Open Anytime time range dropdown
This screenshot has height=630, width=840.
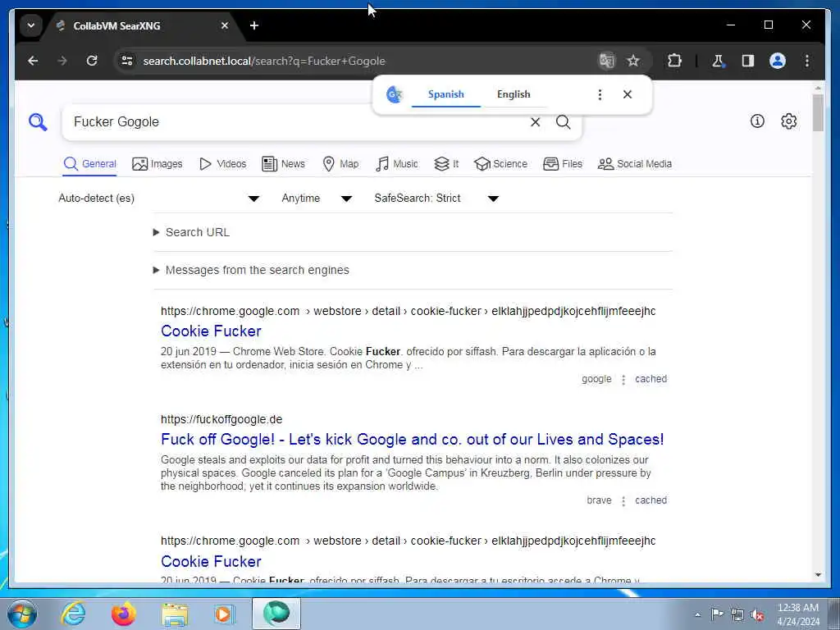(317, 199)
